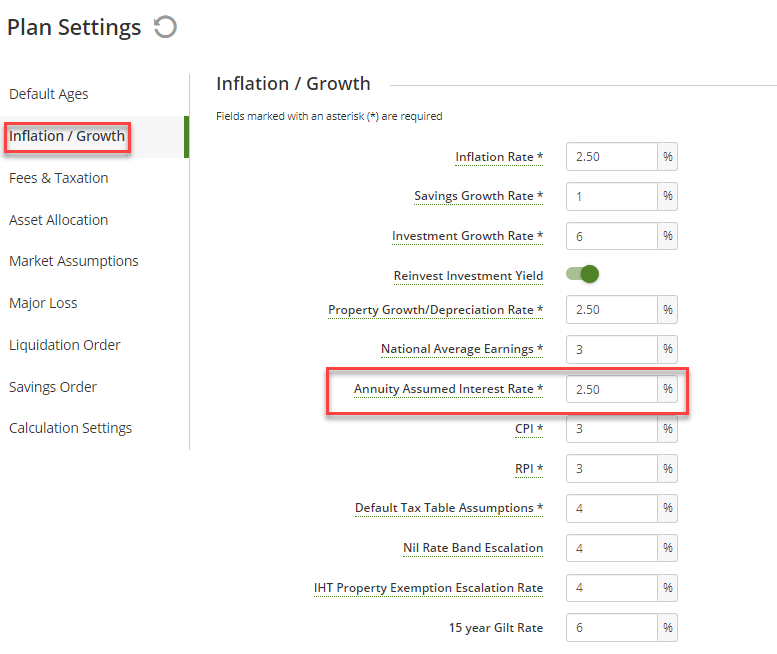Select the Inflation / Growth tab
Image resolution: width=777 pixels, height=654 pixels.
click(x=67, y=136)
